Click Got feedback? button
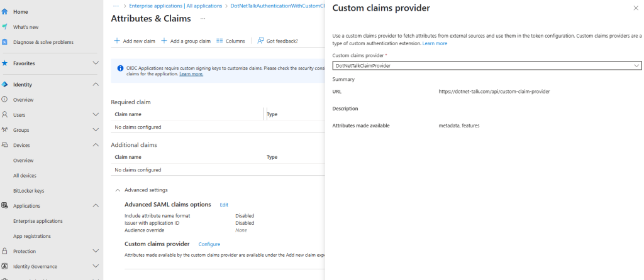 (277, 41)
